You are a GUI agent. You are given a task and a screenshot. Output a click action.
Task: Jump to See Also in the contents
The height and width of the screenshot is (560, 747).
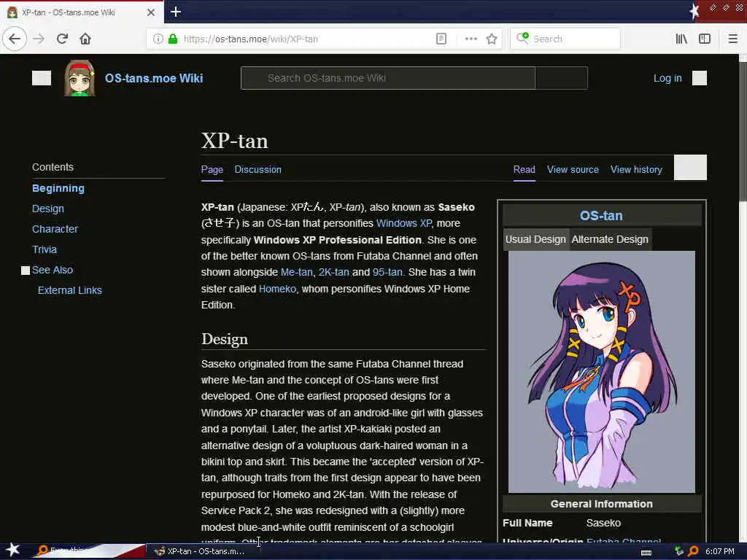53,270
